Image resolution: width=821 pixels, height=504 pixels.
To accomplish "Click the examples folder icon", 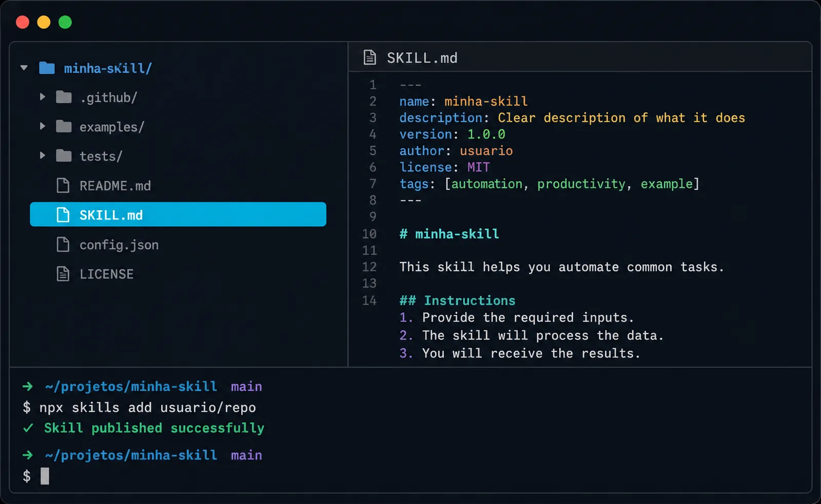I will click(x=64, y=126).
